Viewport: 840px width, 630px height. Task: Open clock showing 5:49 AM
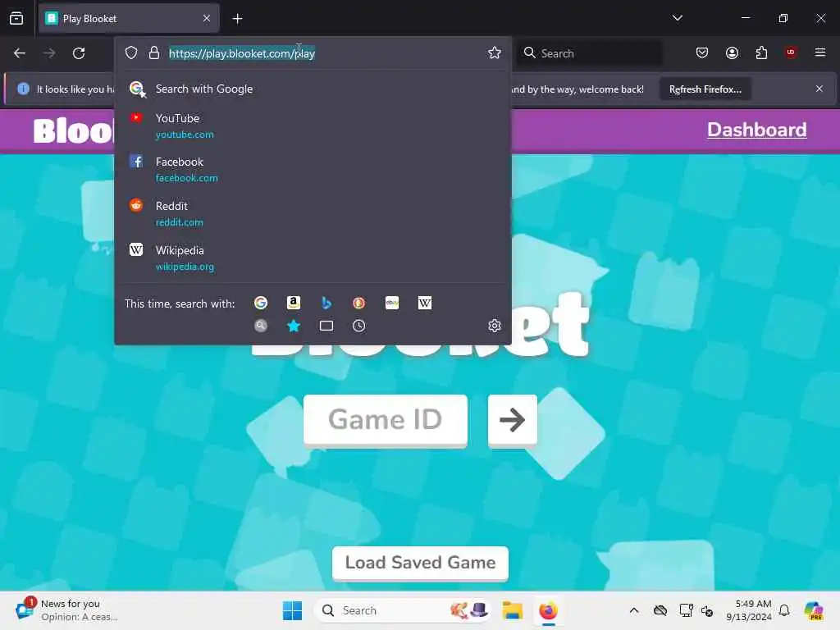pos(748,610)
